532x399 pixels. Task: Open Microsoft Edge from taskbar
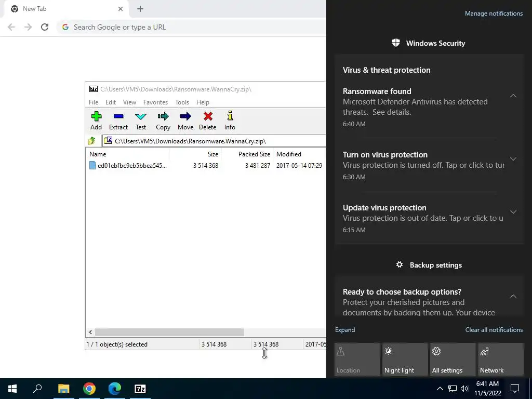[115, 389]
